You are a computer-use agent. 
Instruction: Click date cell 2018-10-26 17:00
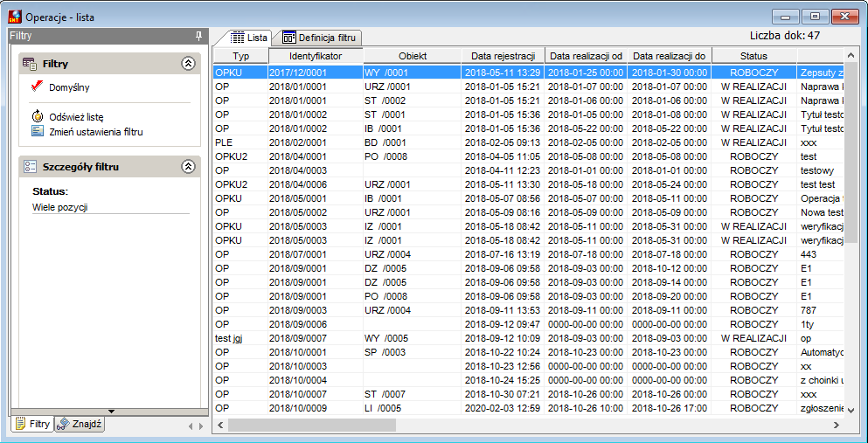coord(670,408)
